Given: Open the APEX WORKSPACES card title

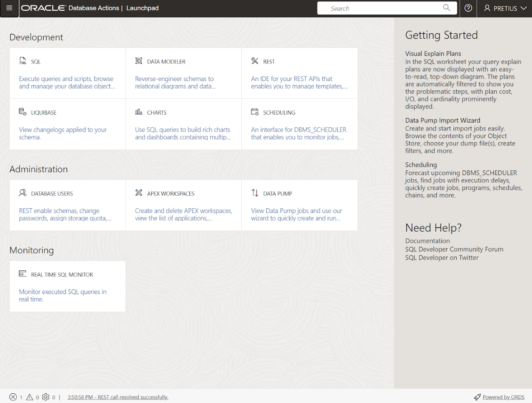Looking at the screenshot, I should (x=171, y=194).
